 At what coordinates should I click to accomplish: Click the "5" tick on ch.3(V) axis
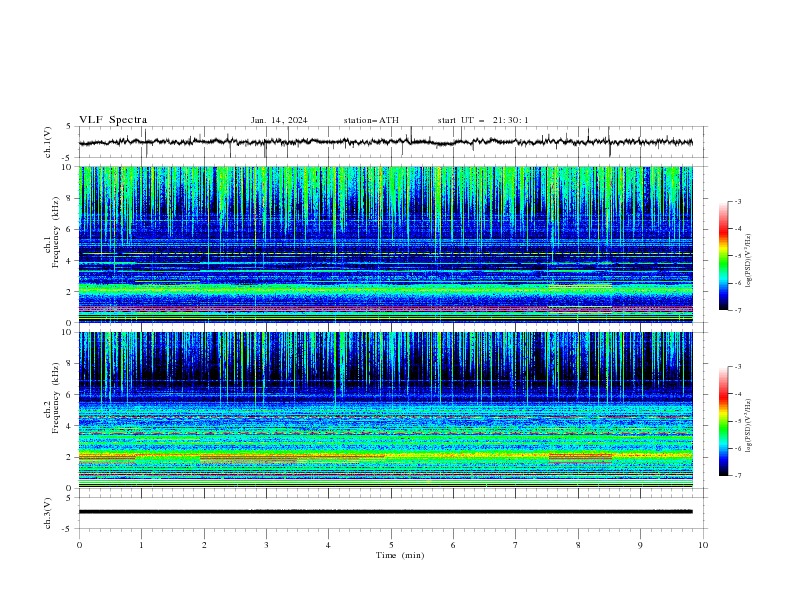pos(69,498)
